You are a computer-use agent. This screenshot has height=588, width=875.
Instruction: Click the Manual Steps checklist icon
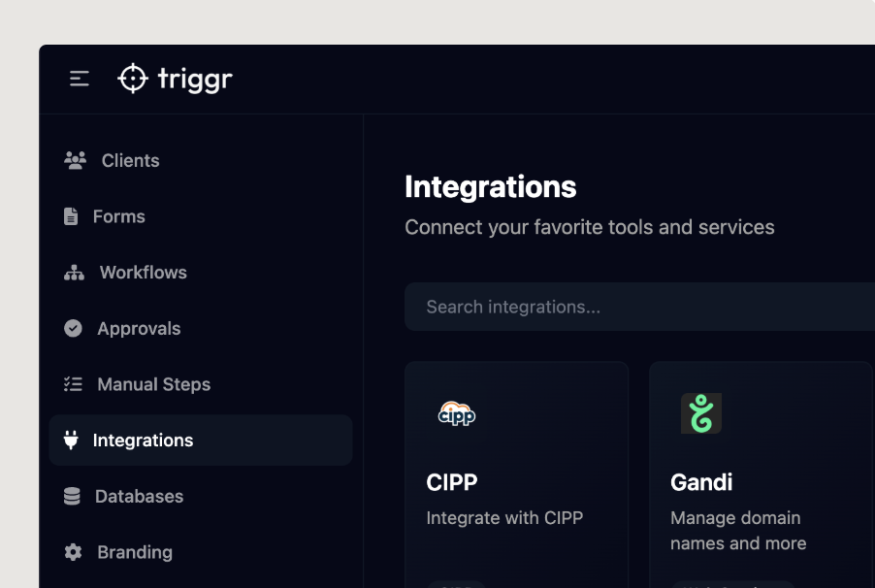73,384
